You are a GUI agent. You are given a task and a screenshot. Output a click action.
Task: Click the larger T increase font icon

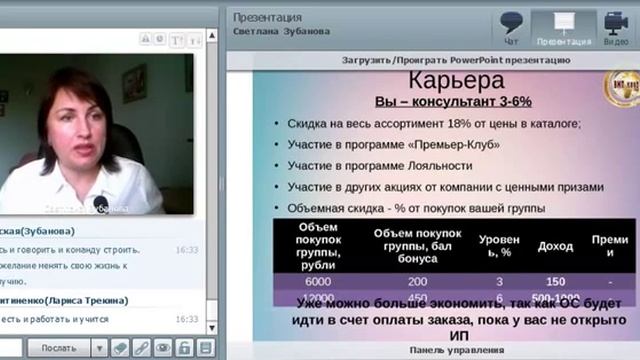point(177,40)
